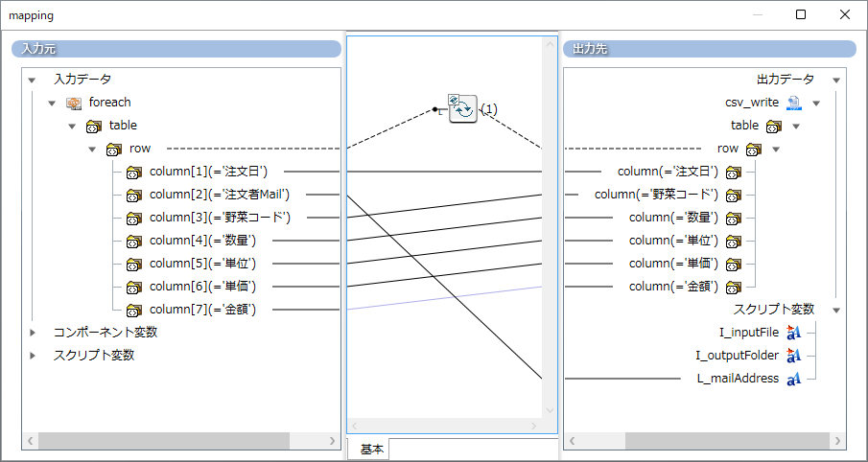868x462 pixels.
Task: Click input panel scroll right arrow
Action: pyautogui.click(x=332, y=441)
